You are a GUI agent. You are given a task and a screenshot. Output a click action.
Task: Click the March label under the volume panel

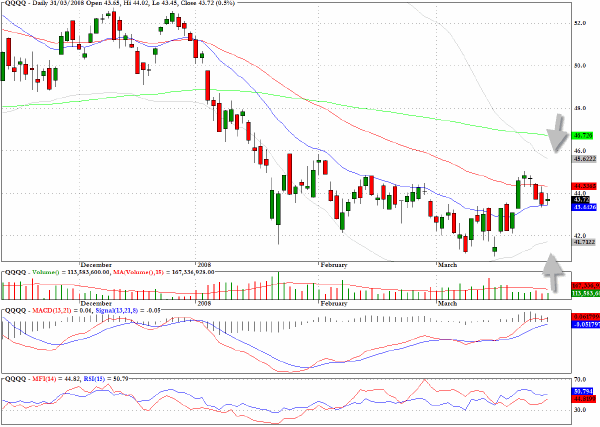447,303
